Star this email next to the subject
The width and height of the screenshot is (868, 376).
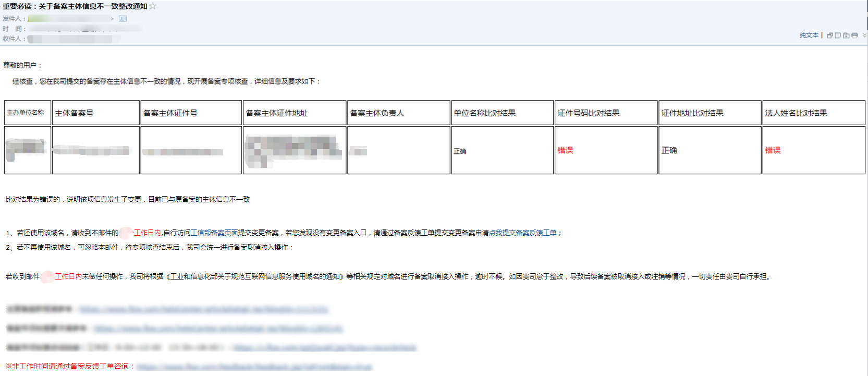(153, 6)
